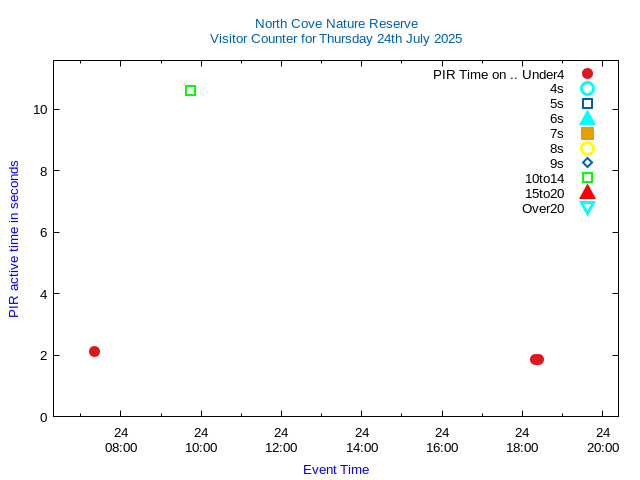640x480 pixels.
Task: Click the 12:00 x-axis tick label
Action: 281,447
